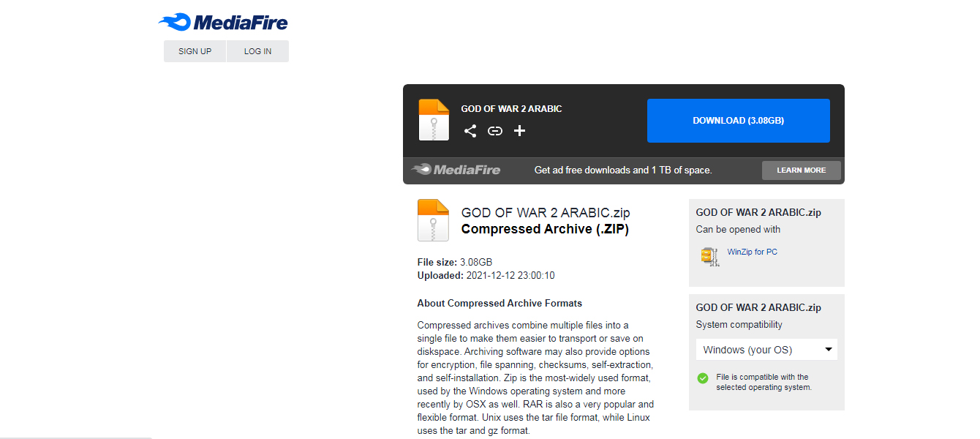
Task: Click the GOD OF WAR 2 ARABIC banner title
Action: (x=511, y=109)
